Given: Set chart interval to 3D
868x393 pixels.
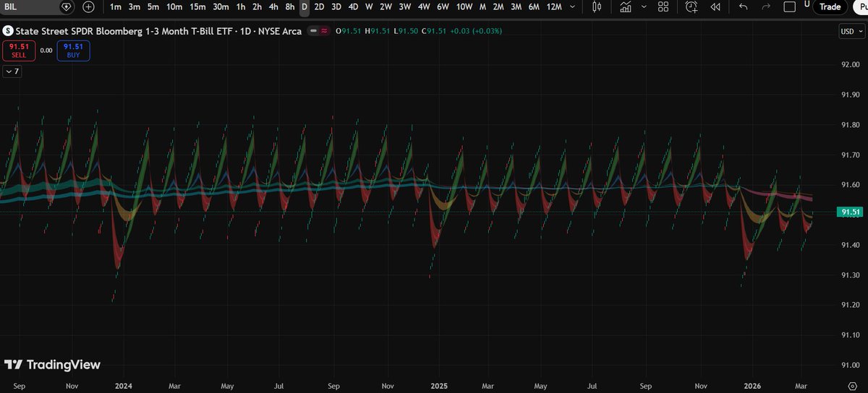Looking at the screenshot, I should click(x=336, y=7).
